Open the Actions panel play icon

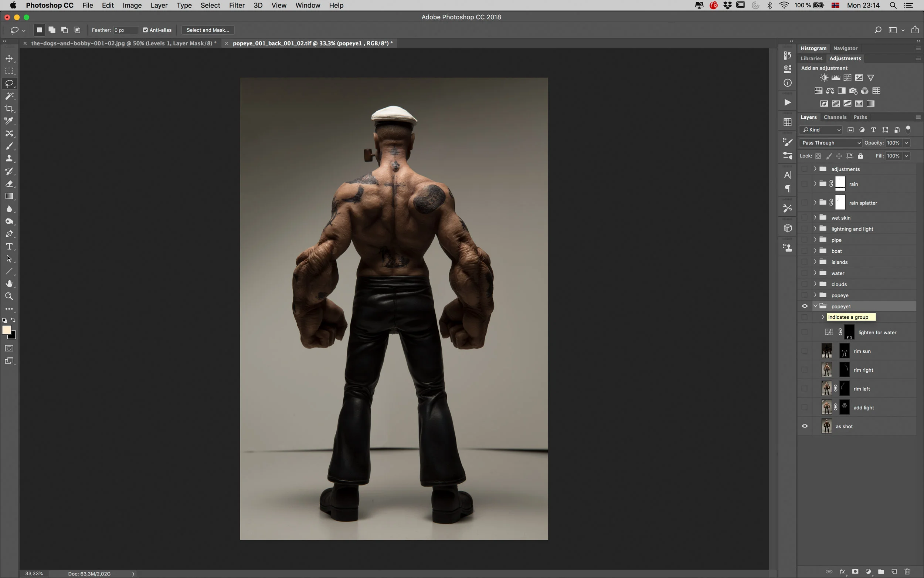787,102
